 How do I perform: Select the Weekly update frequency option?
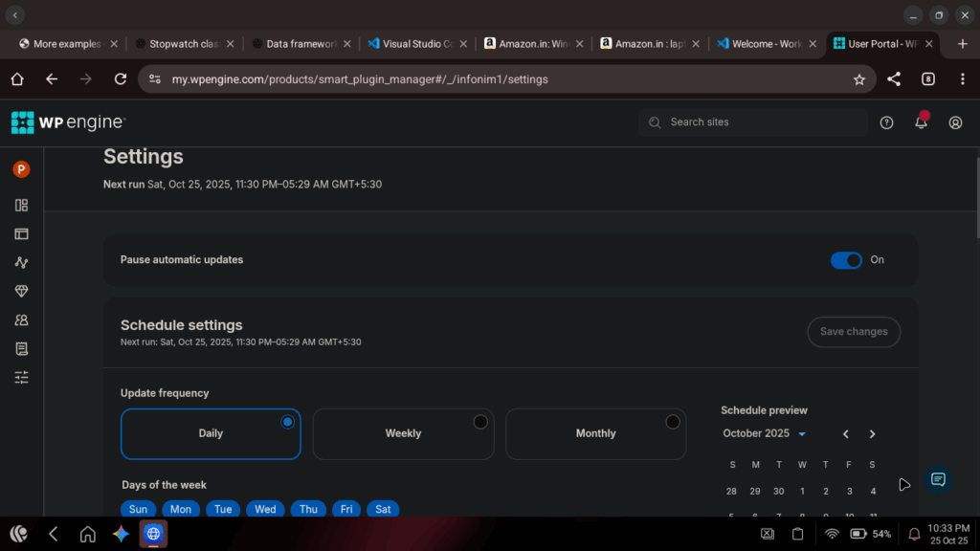click(403, 433)
